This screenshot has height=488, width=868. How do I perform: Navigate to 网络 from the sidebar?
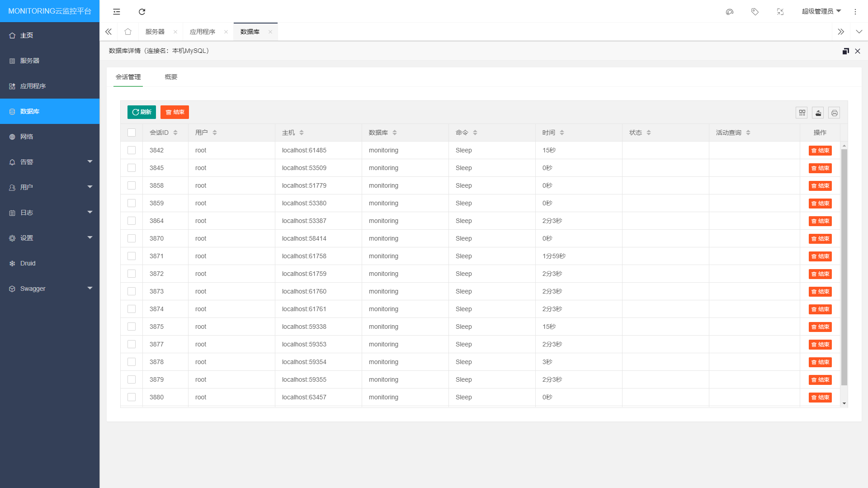point(27,136)
